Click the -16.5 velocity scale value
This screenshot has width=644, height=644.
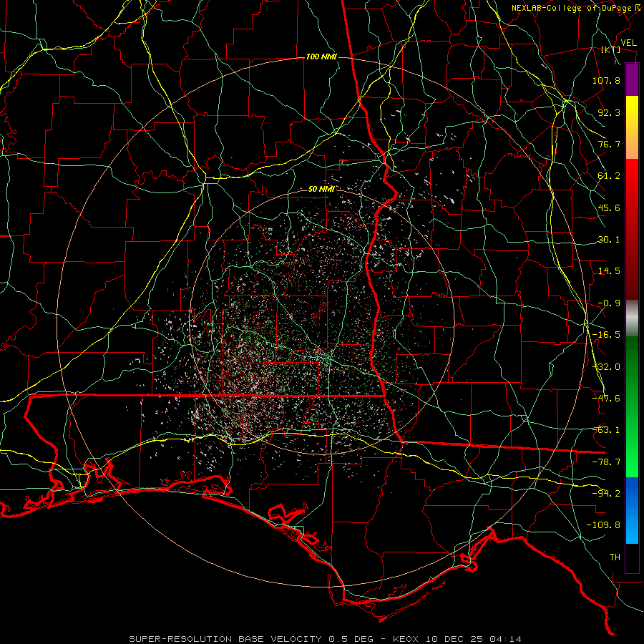click(606, 335)
